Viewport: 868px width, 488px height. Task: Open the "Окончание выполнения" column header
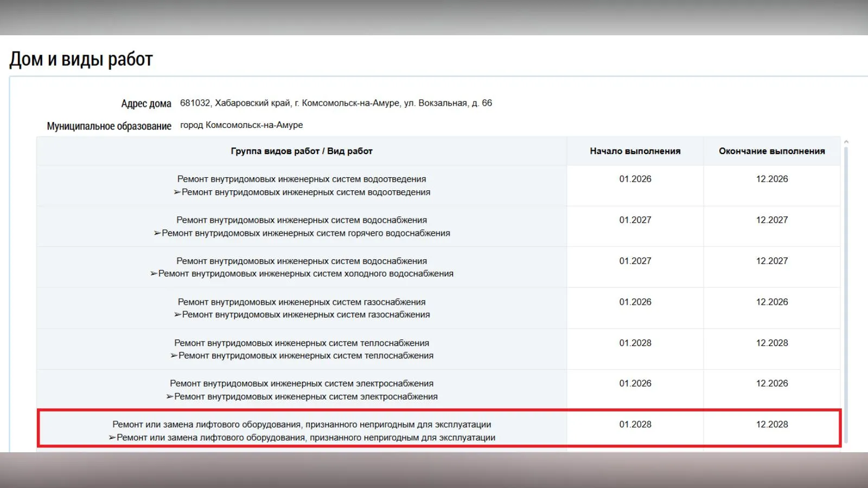pos(772,151)
